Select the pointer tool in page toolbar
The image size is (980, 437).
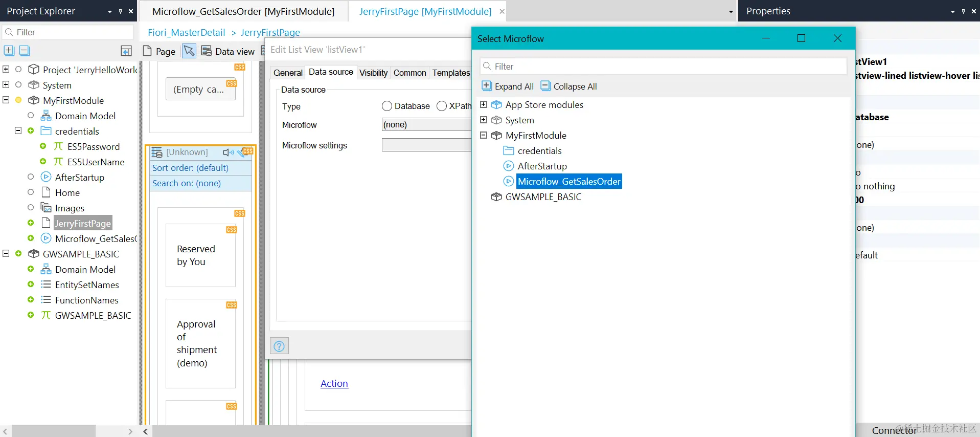189,51
